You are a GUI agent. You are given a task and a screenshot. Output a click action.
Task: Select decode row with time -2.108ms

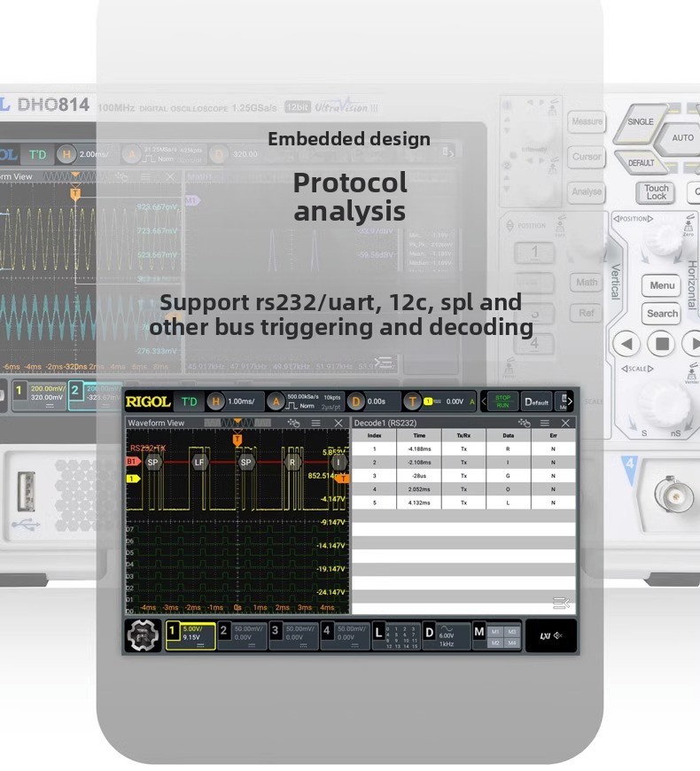463,463
